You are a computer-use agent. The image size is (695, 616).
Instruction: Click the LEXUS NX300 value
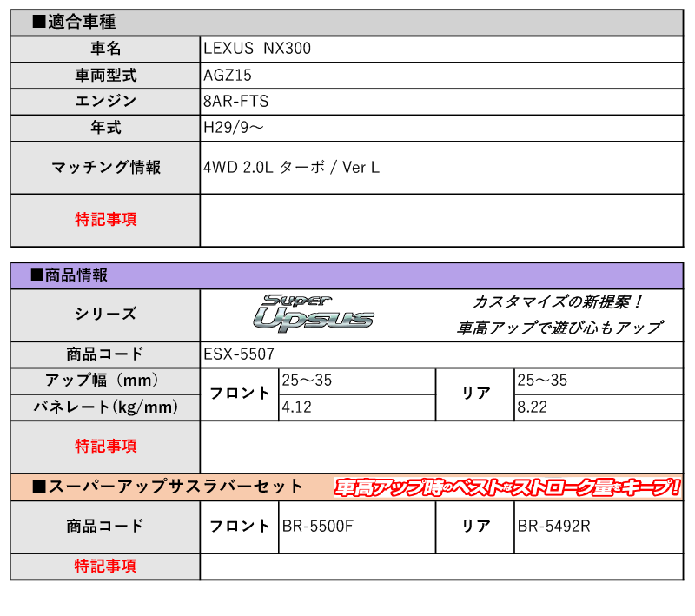tap(257, 49)
